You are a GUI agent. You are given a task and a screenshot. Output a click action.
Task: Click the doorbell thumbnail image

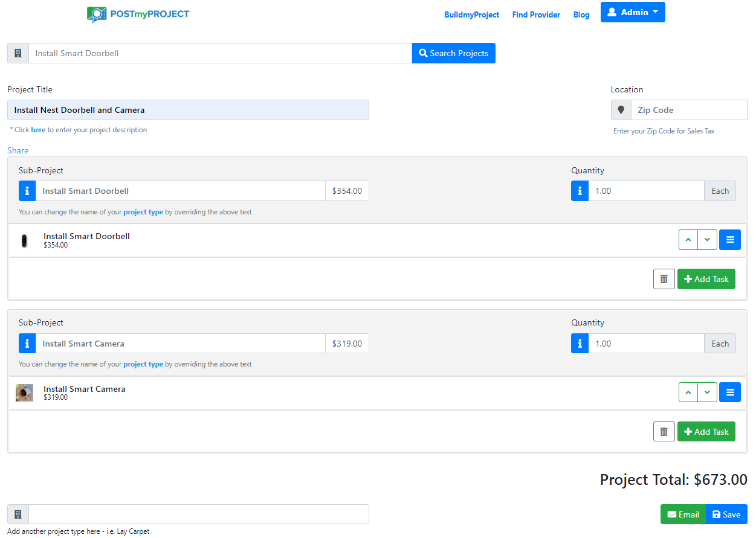click(x=24, y=240)
